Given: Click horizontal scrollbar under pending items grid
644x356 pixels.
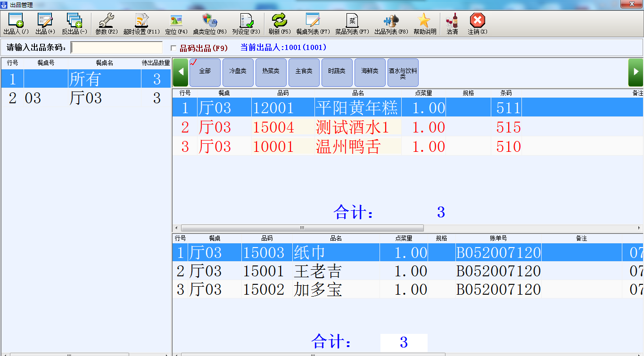Looking at the screenshot, I should pyautogui.click(x=302, y=228).
